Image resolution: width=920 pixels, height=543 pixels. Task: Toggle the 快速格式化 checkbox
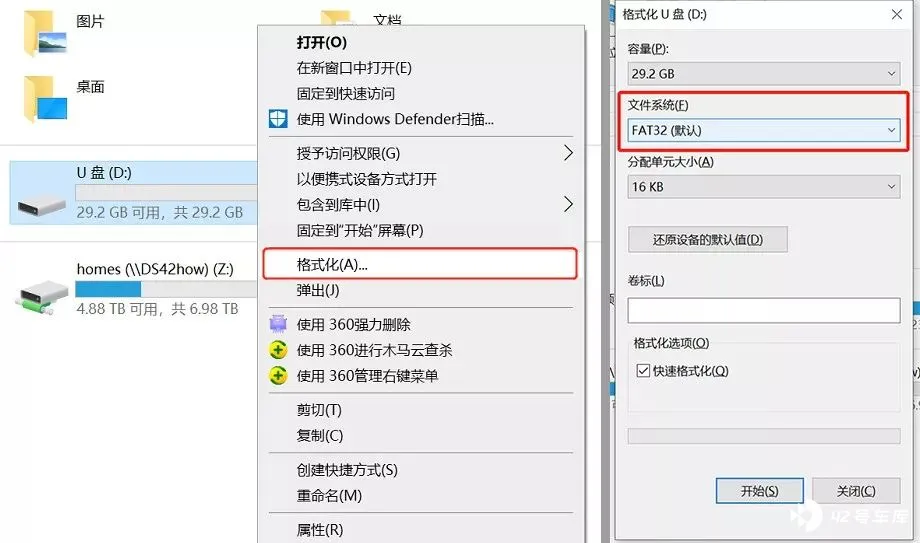(643, 370)
